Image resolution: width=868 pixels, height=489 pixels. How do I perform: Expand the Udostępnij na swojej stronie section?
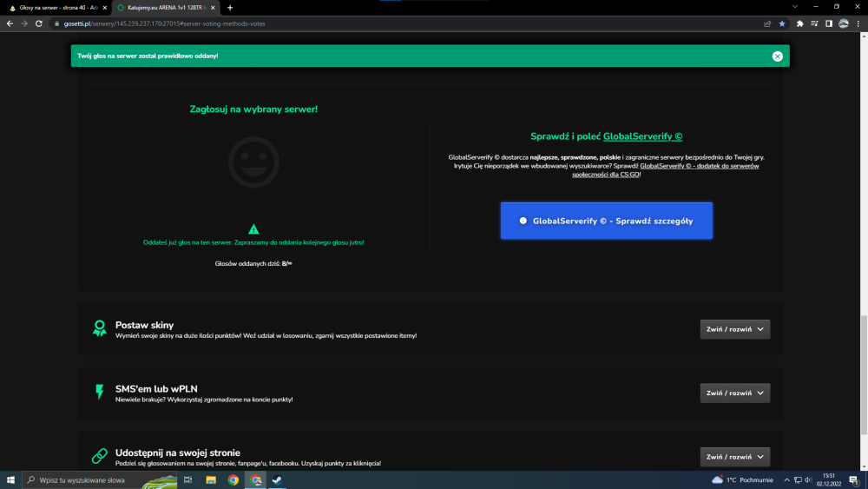(734, 457)
